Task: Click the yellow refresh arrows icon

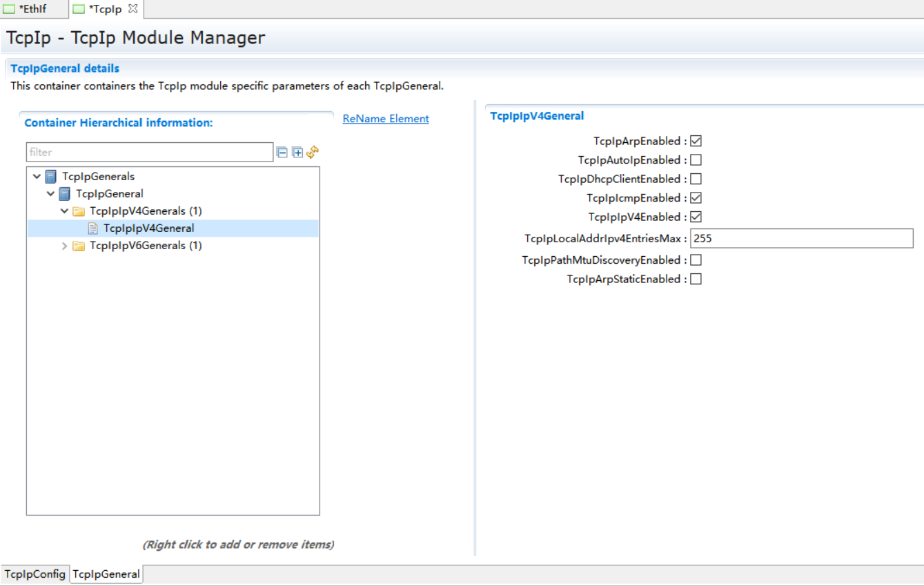Action: [x=313, y=152]
